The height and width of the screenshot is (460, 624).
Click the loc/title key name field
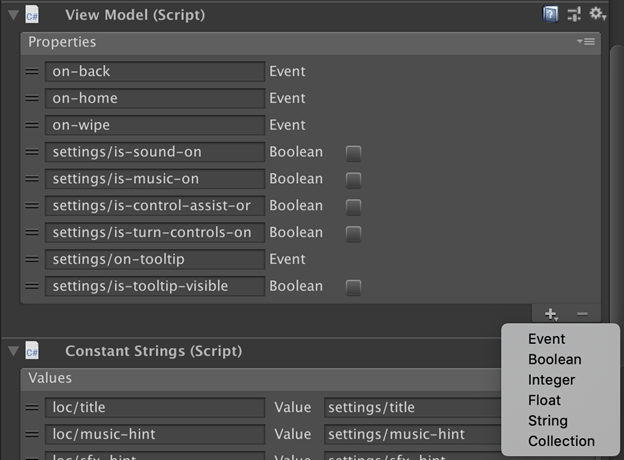[154, 407]
